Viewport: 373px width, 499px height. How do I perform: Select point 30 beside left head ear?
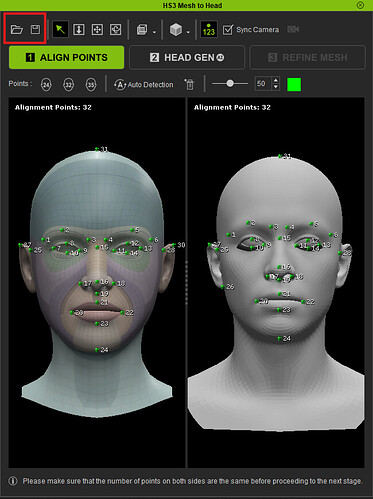pos(174,245)
